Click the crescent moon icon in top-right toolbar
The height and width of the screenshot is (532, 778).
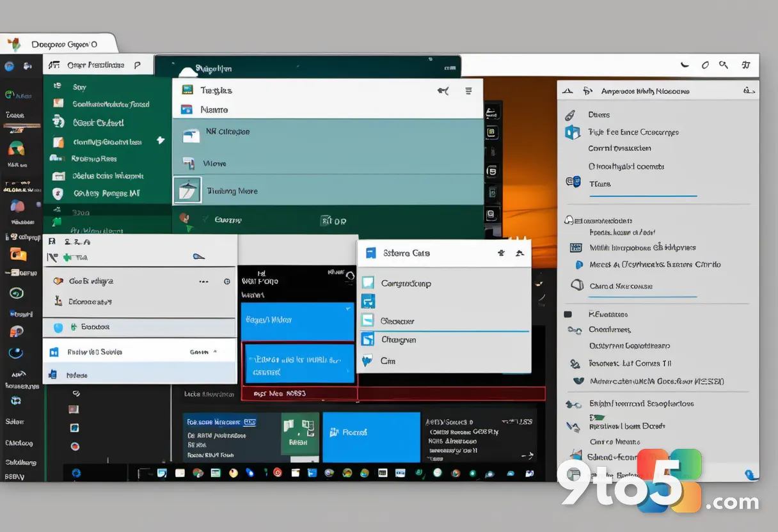pos(685,65)
